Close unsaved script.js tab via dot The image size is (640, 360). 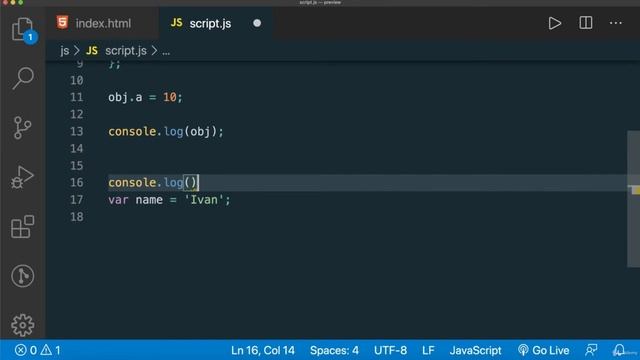[x=257, y=23]
